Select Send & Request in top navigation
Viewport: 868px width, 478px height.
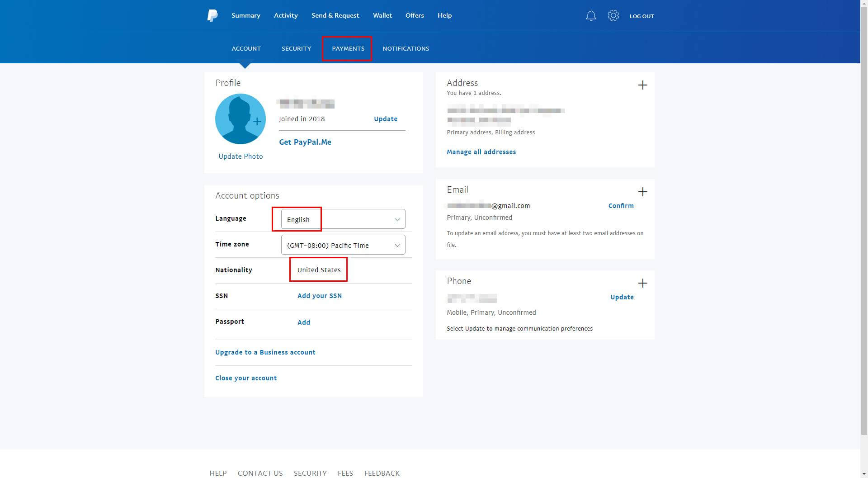335,15
